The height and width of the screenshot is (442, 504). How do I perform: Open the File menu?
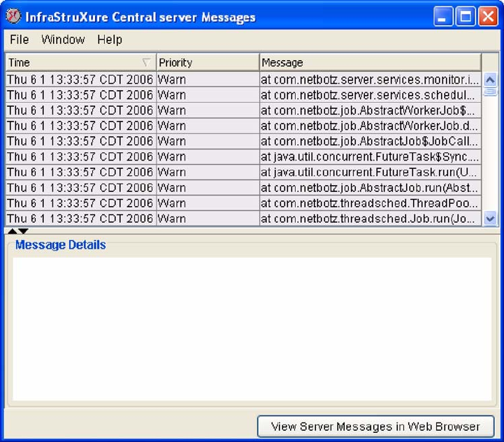coord(20,40)
